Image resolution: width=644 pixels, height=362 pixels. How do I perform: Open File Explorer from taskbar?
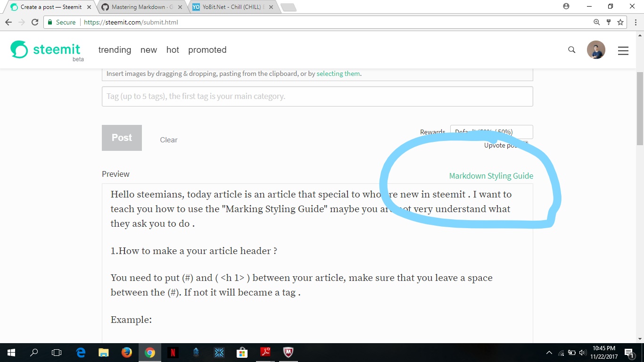tap(104, 353)
